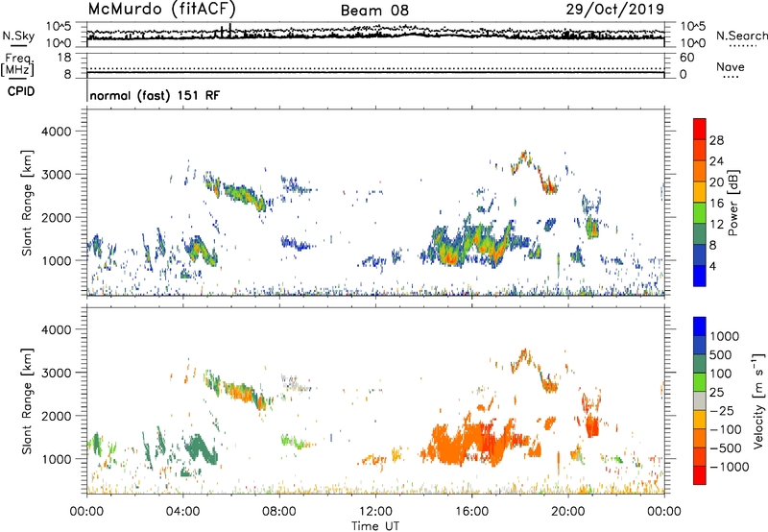This screenshot has width=768, height=532.
Task: Click the '20:00' time tick label
Action: pos(567,512)
